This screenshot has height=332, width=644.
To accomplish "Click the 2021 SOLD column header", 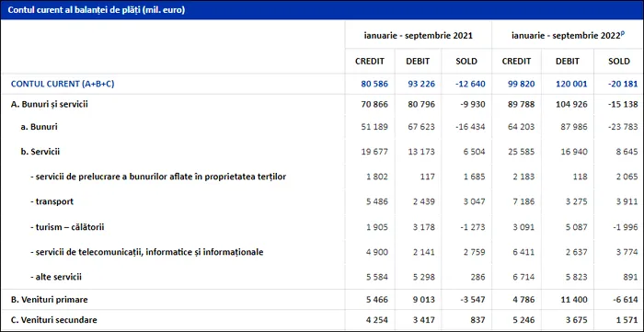I will click(x=466, y=62).
